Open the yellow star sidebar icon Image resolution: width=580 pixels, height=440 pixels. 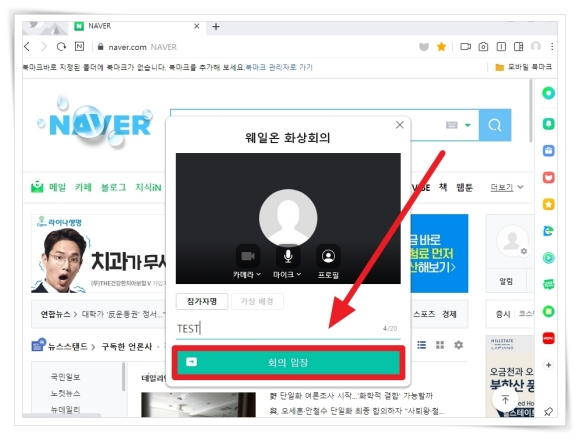click(x=549, y=204)
